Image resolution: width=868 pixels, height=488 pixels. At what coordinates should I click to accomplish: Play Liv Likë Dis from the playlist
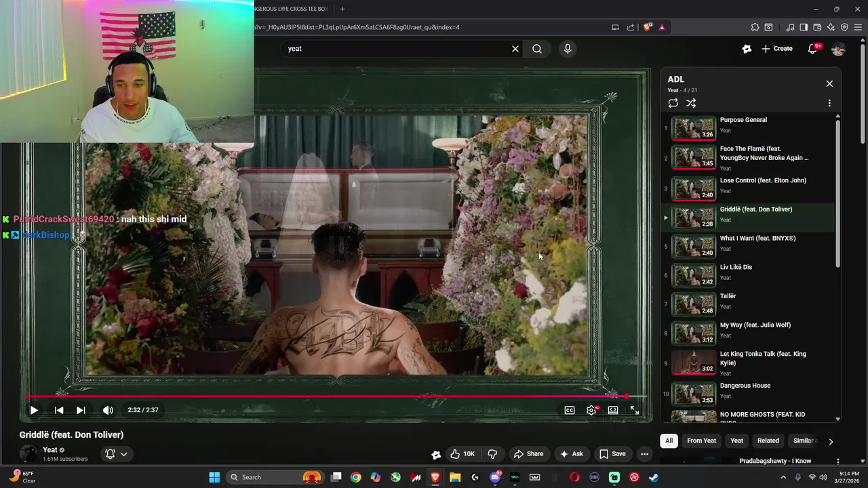(x=748, y=275)
